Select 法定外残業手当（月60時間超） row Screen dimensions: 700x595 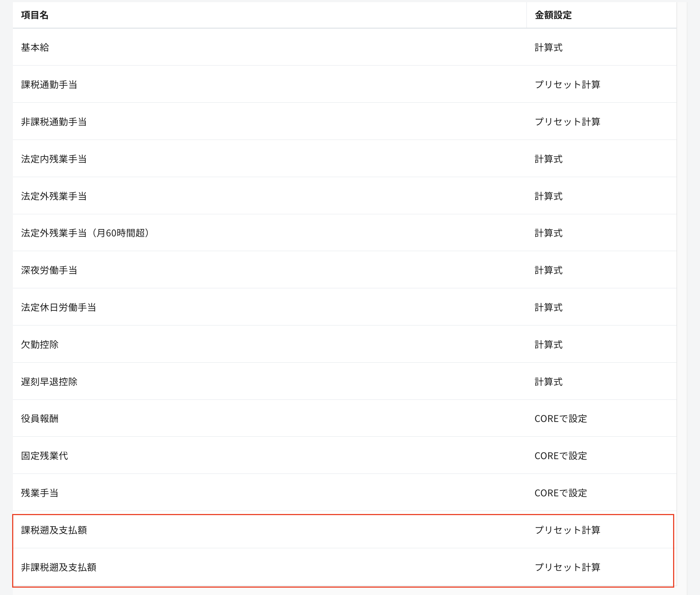coord(85,233)
